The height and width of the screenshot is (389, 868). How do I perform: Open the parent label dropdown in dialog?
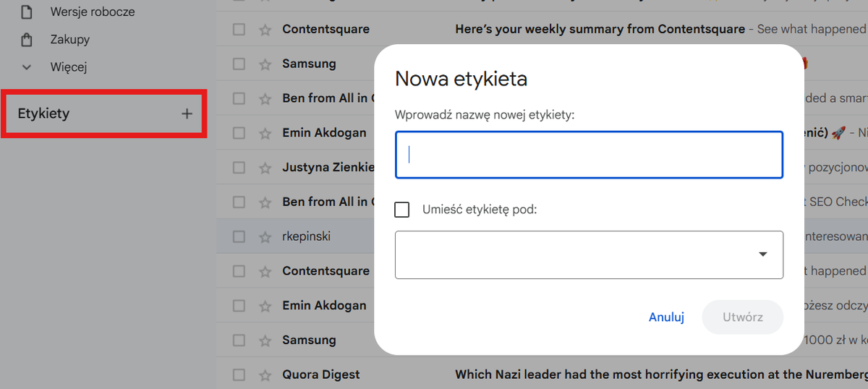pyautogui.click(x=589, y=255)
